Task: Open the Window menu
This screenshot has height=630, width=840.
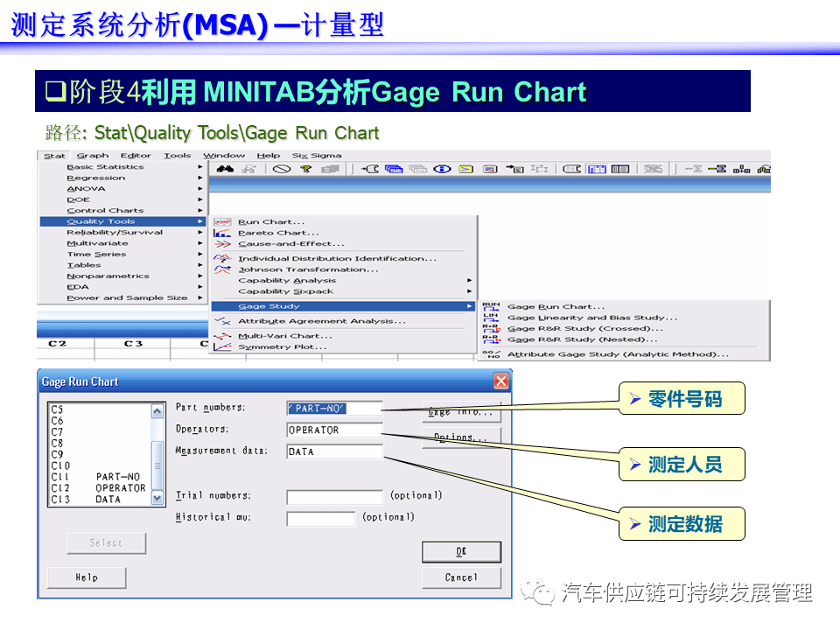Action: (x=225, y=155)
